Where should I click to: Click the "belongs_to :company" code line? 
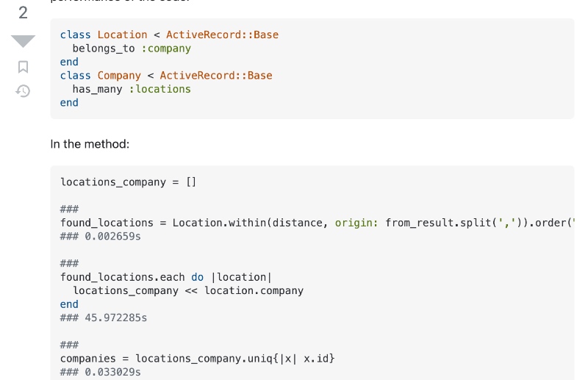(131, 49)
